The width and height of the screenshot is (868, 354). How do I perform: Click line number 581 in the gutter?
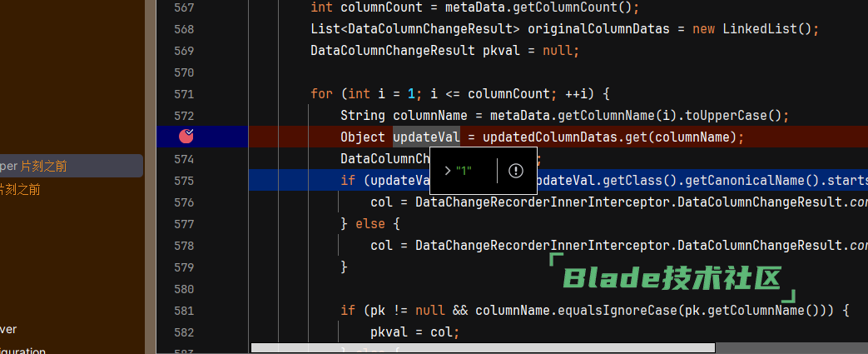[x=185, y=311]
